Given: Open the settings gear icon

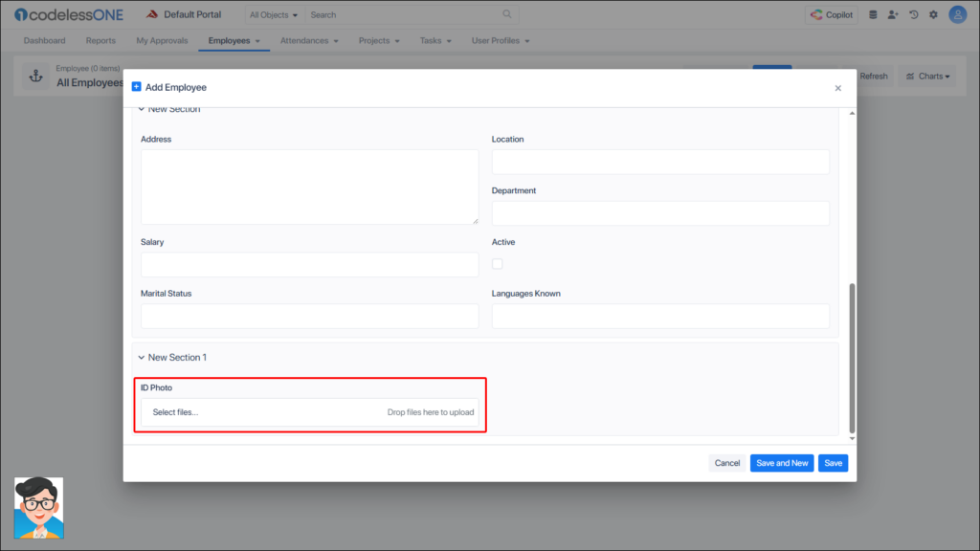Looking at the screenshot, I should 933,14.
